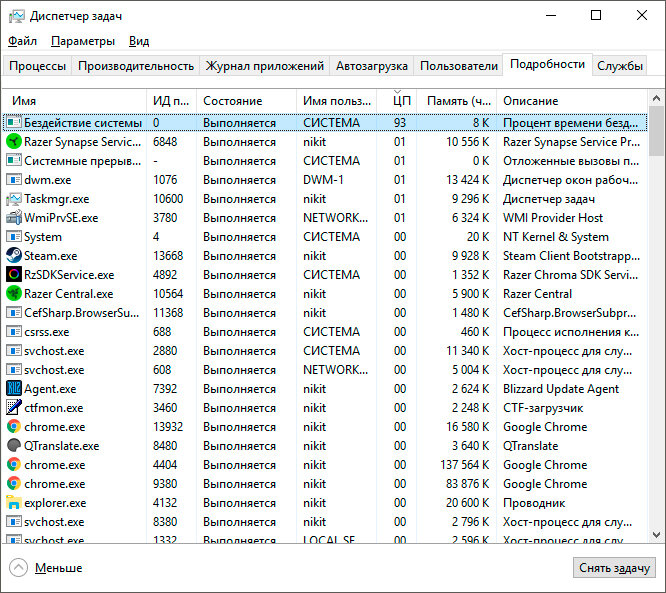666x593 pixels.
Task: Click the Steam Client Bootstrapper description
Action: [571, 256]
